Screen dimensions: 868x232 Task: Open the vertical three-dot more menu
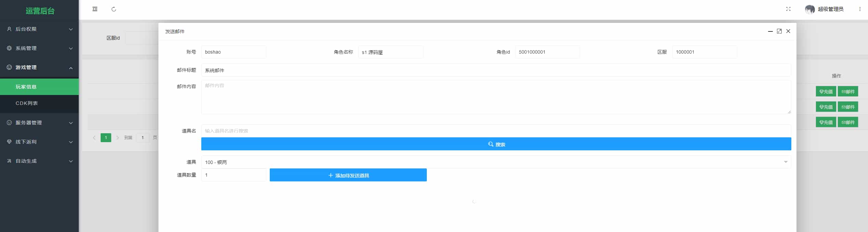pyautogui.click(x=859, y=9)
